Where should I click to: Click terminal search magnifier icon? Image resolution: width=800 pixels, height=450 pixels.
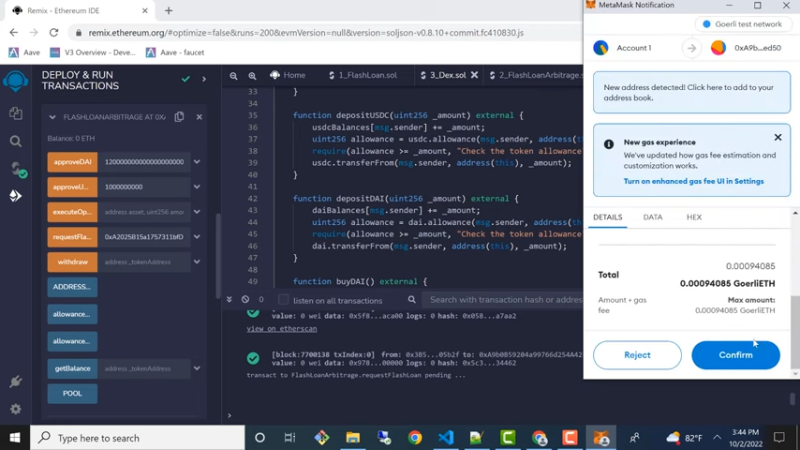pos(412,299)
